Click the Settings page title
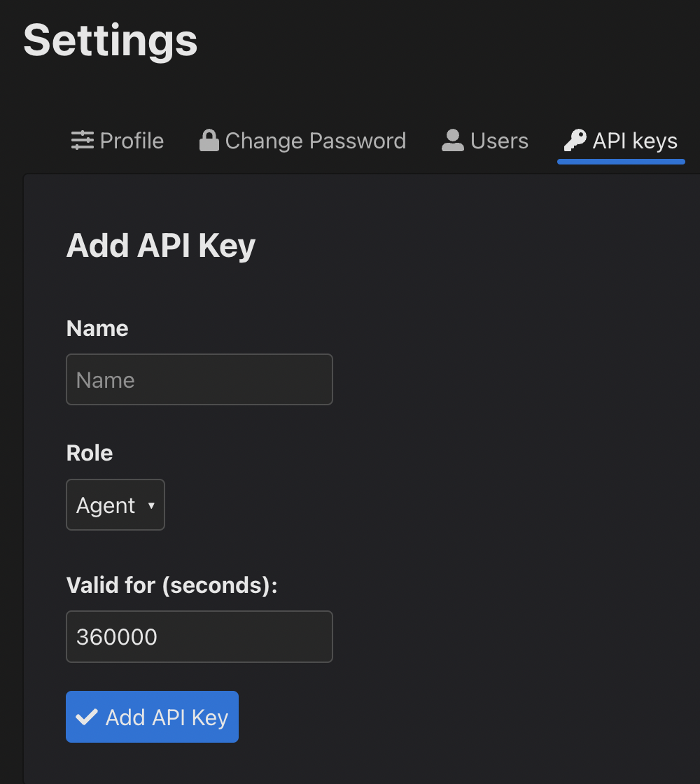The width and height of the screenshot is (700, 784). [111, 40]
